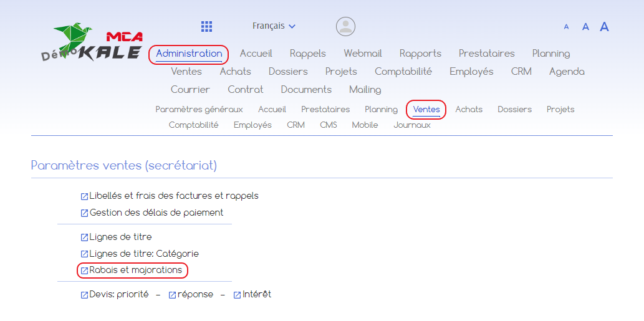
Task: Open Dossiers in the main menu
Action: point(288,72)
